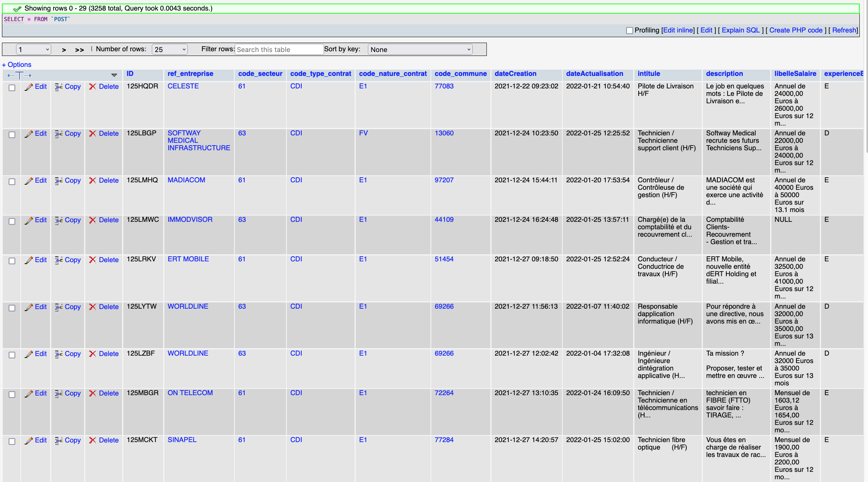Click the next page arrow above the table

[x=63, y=50]
